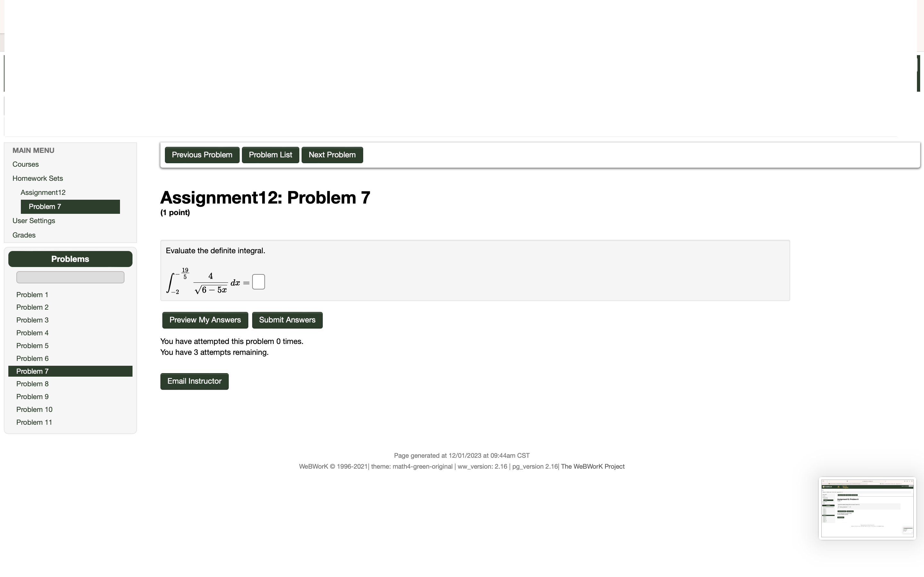Viewport: 924px width, 577px height.
Task: Click the Email Instructor button
Action: (x=194, y=381)
